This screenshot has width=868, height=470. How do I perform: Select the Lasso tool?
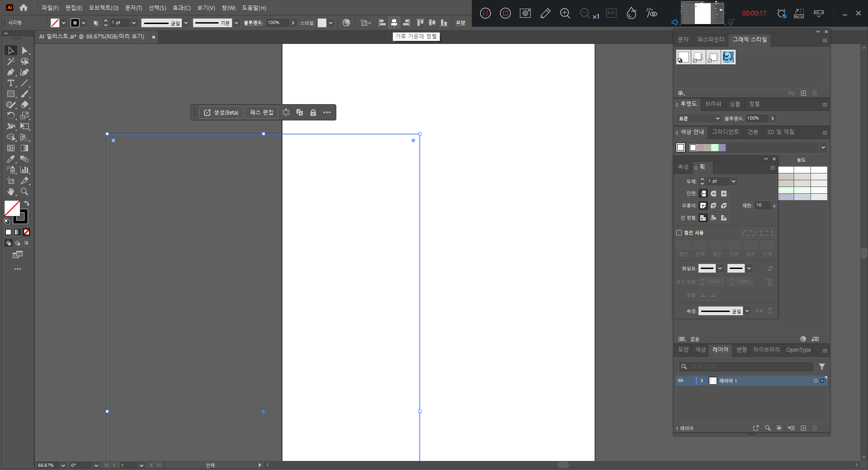click(x=25, y=61)
